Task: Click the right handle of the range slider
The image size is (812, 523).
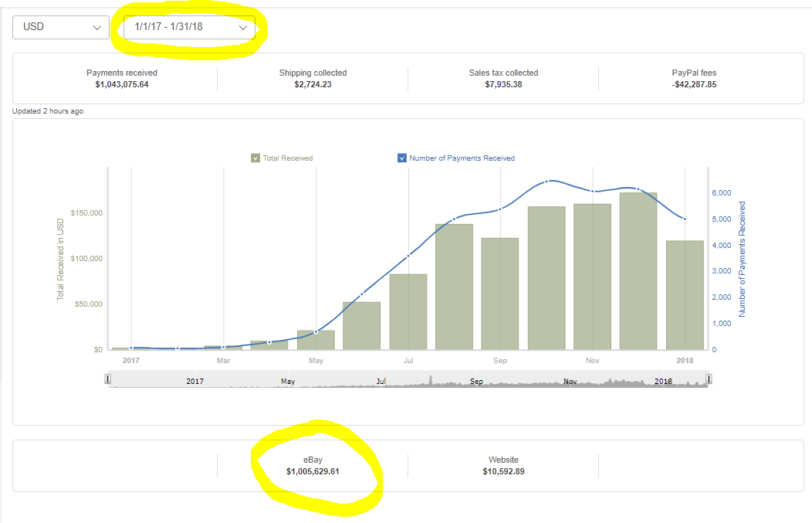Action: pos(709,379)
